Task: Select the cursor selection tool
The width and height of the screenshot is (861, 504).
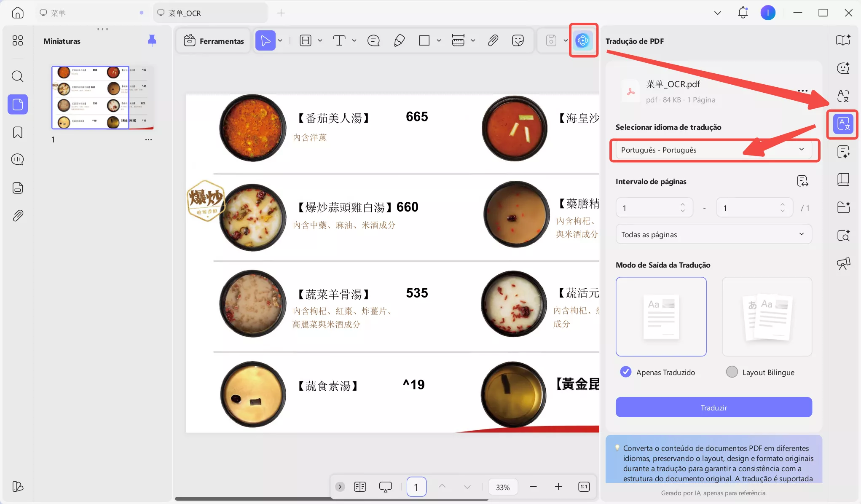Action: point(265,40)
